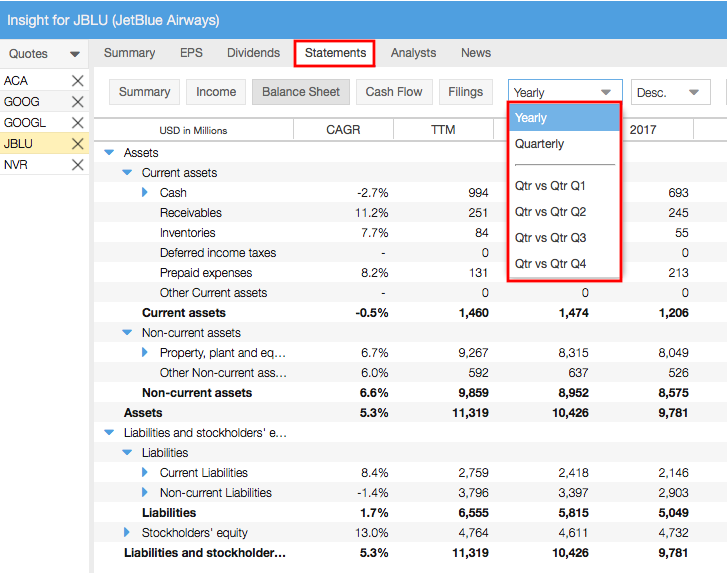Show the Cash Flow statement
Image resolution: width=727 pixels, height=573 pixels.
[394, 92]
